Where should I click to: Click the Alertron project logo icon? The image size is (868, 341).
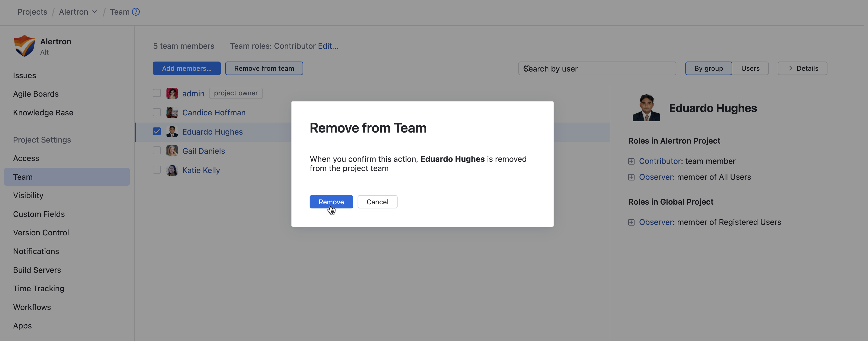click(24, 46)
